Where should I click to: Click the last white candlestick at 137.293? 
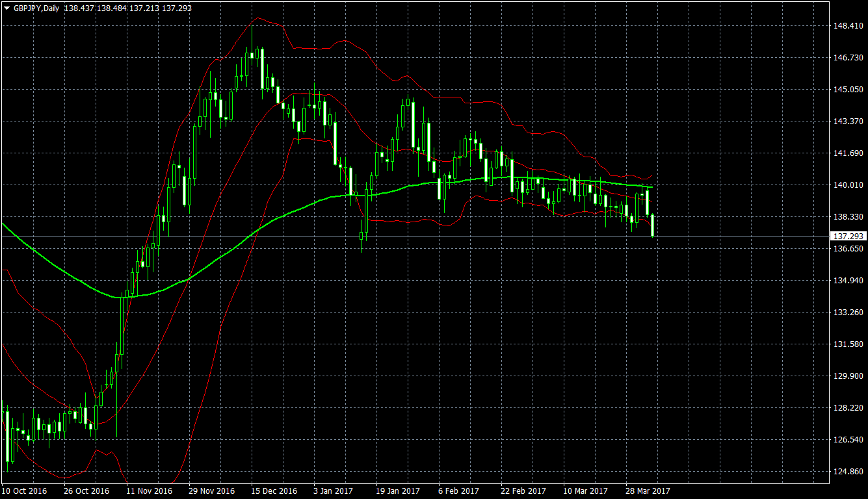(x=652, y=225)
